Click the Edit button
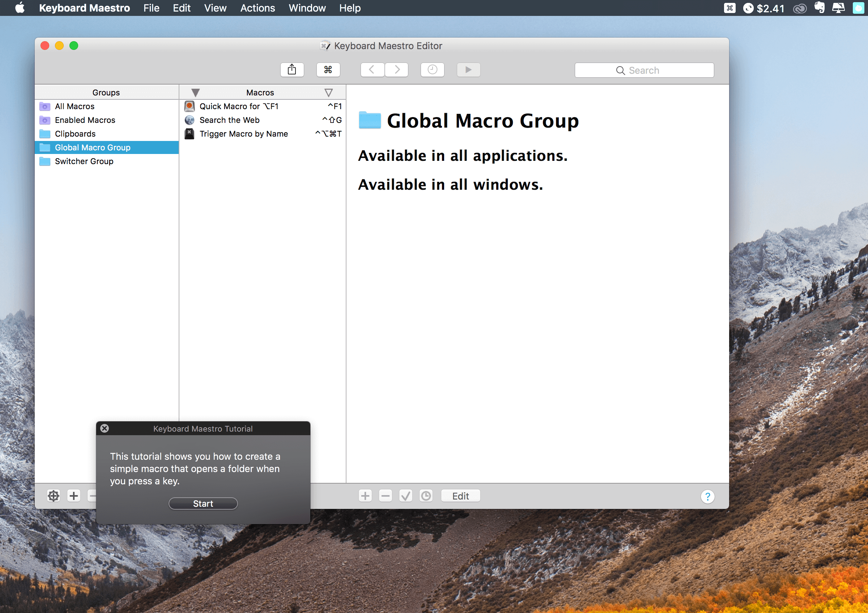The width and height of the screenshot is (868, 613). 460,496
